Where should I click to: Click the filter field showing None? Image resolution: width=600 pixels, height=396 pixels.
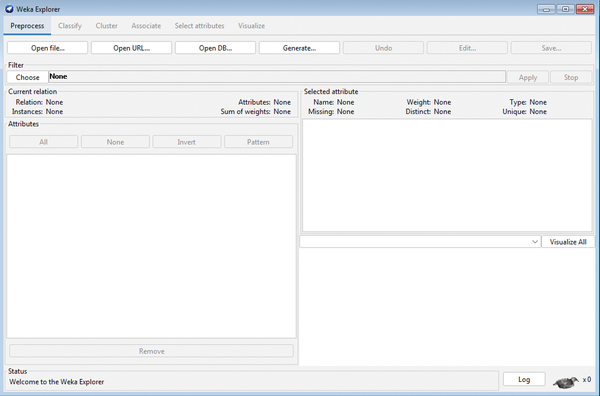tap(277, 77)
